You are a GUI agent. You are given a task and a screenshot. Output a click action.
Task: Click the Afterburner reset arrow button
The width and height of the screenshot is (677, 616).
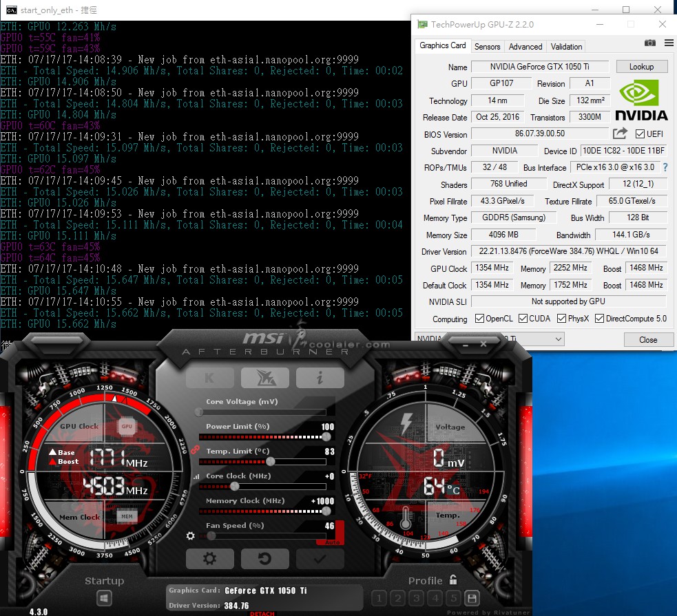pyautogui.click(x=265, y=559)
